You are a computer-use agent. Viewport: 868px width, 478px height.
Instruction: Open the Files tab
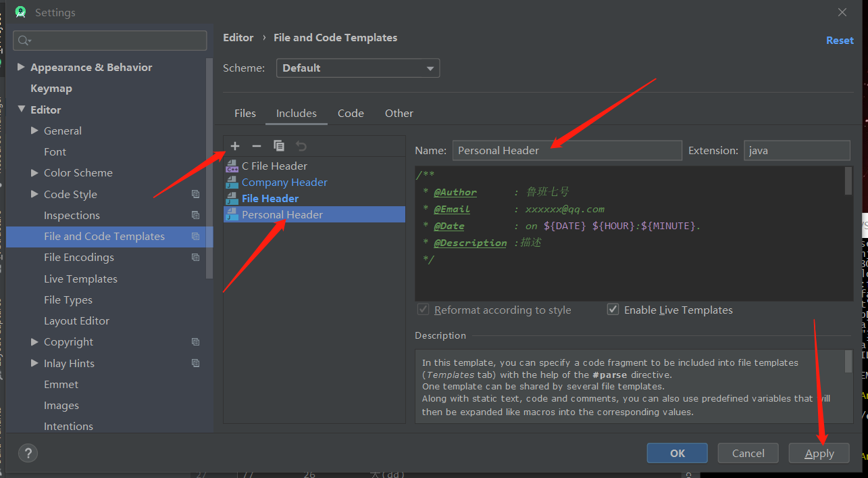pos(245,113)
